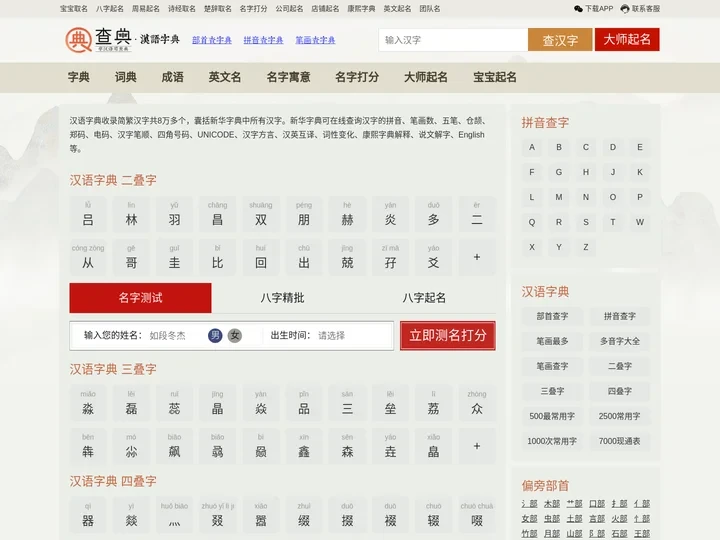The width and height of the screenshot is (720, 540).
Task: Open the 晶 character tile
Action: [x=218, y=403]
